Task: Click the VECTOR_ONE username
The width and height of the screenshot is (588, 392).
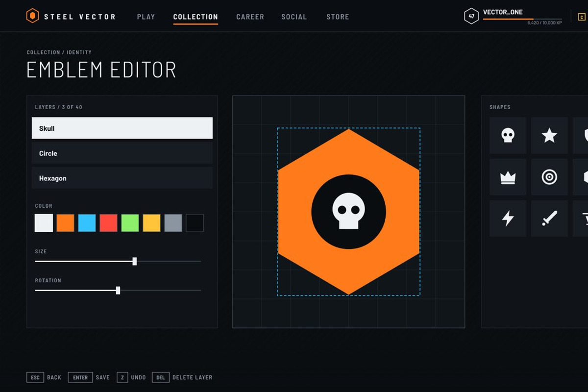Action: pyautogui.click(x=503, y=12)
